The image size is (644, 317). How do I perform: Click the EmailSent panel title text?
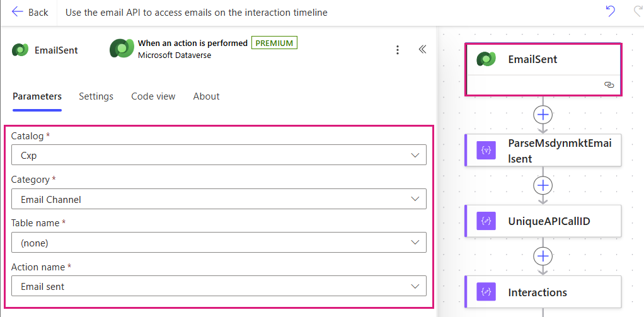click(x=56, y=50)
